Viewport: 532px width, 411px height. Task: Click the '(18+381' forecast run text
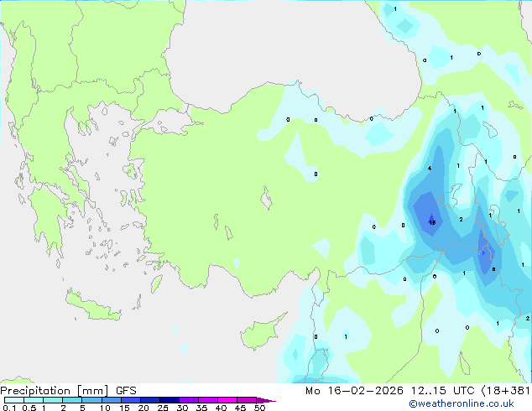click(506, 391)
